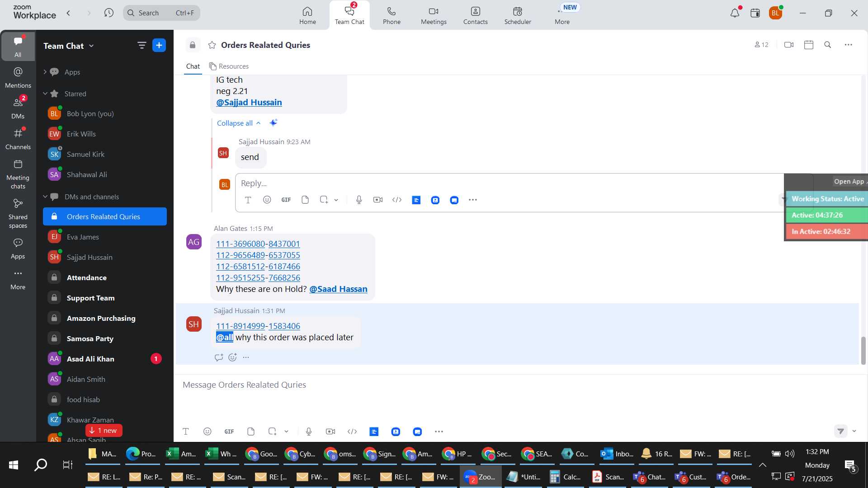The image size is (868, 488).
Task: Start a video meeting from channel header
Action: 789,45
